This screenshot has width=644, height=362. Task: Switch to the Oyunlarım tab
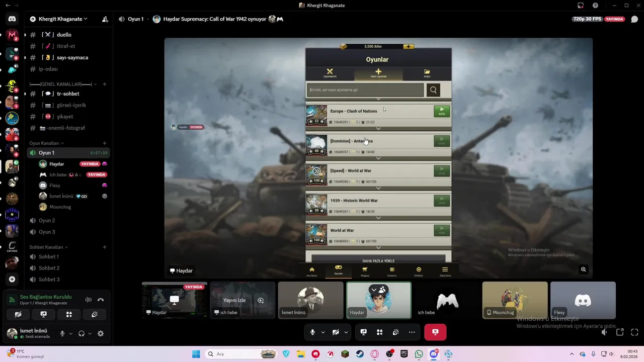click(330, 73)
